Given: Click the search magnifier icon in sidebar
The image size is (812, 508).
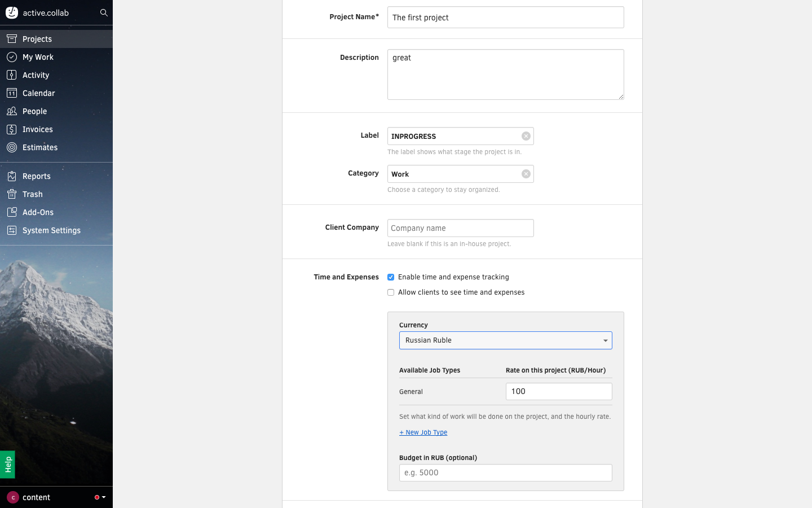Looking at the screenshot, I should [x=104, y=12].
